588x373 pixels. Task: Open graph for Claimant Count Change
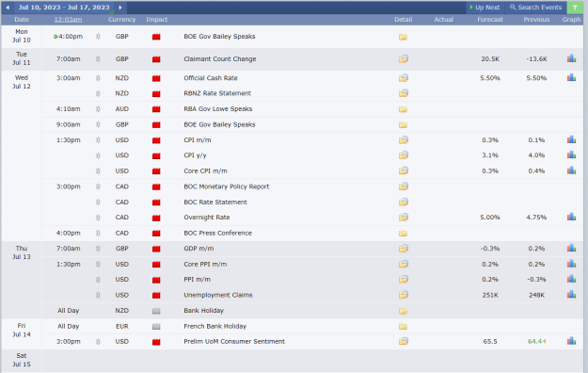(x=571, y=58)
